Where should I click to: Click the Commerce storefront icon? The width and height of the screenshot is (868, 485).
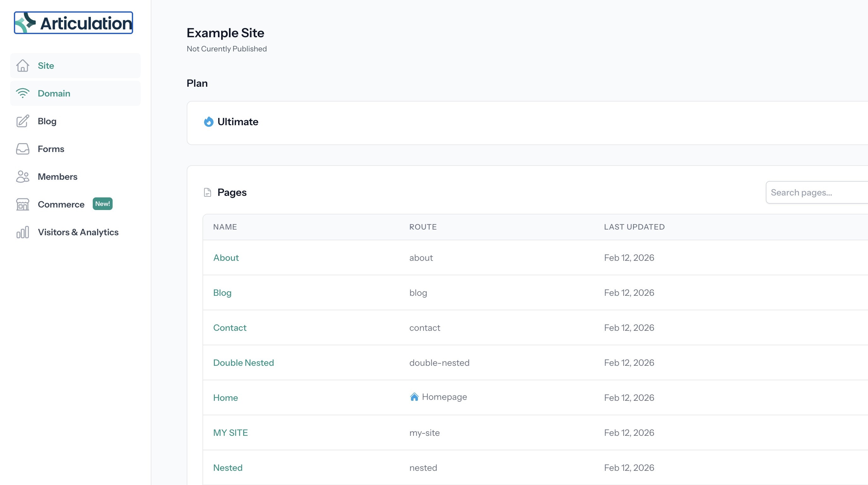[23, 204]
